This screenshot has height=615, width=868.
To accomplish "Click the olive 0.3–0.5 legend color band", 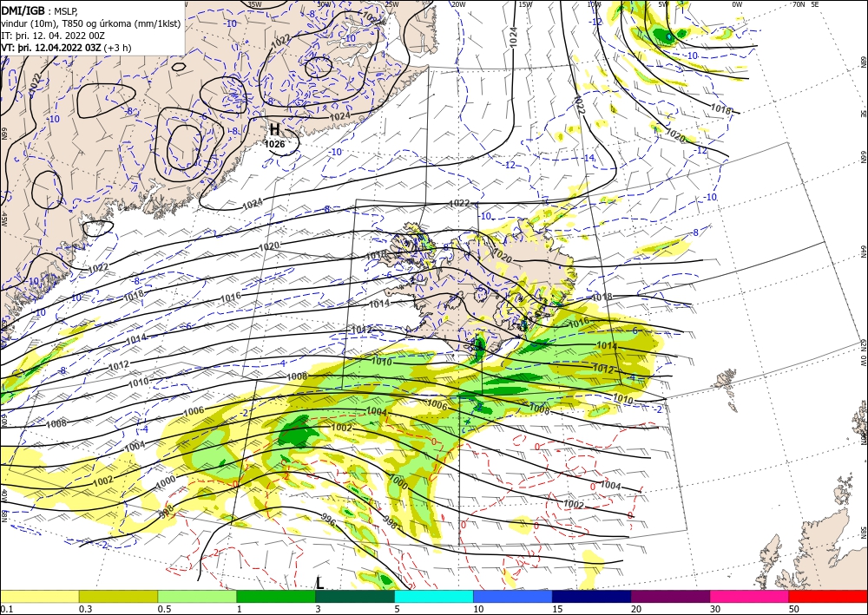I will pyautogui.click(x=118, y=596).
